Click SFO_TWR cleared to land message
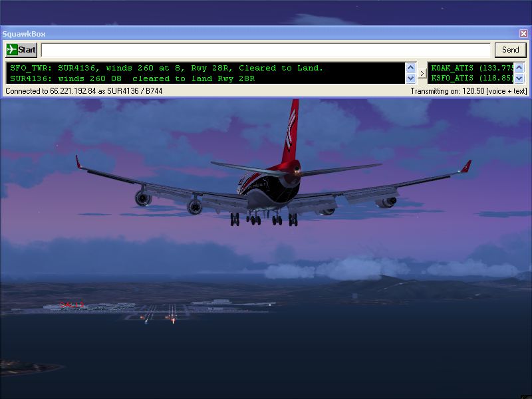Image resolution: width=532 pixels, height=399 pixels. tap(166, 68)
